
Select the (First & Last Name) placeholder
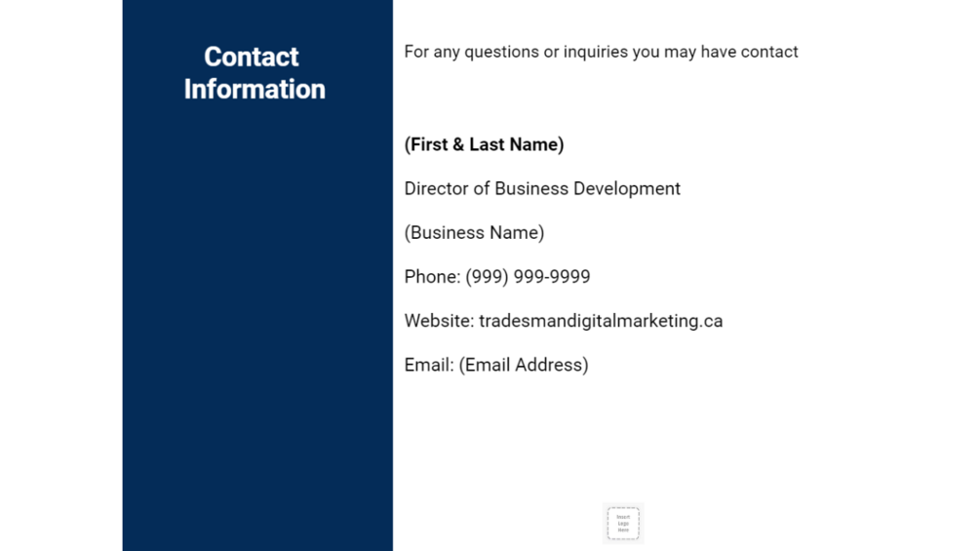point(484,144)
